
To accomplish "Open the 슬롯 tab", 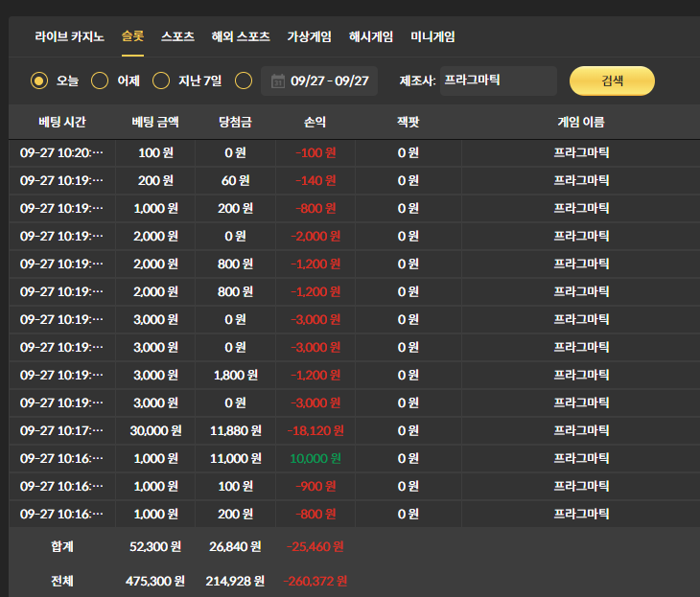I will [132, 36].
